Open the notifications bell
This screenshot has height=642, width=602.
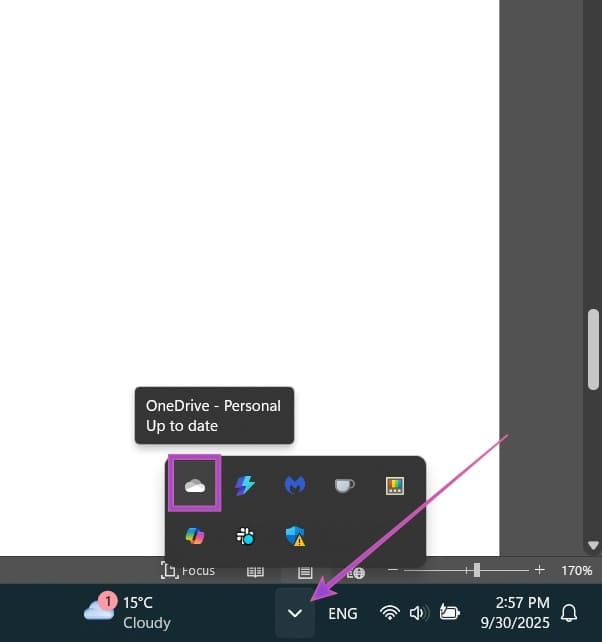click(x=569, y=613)
